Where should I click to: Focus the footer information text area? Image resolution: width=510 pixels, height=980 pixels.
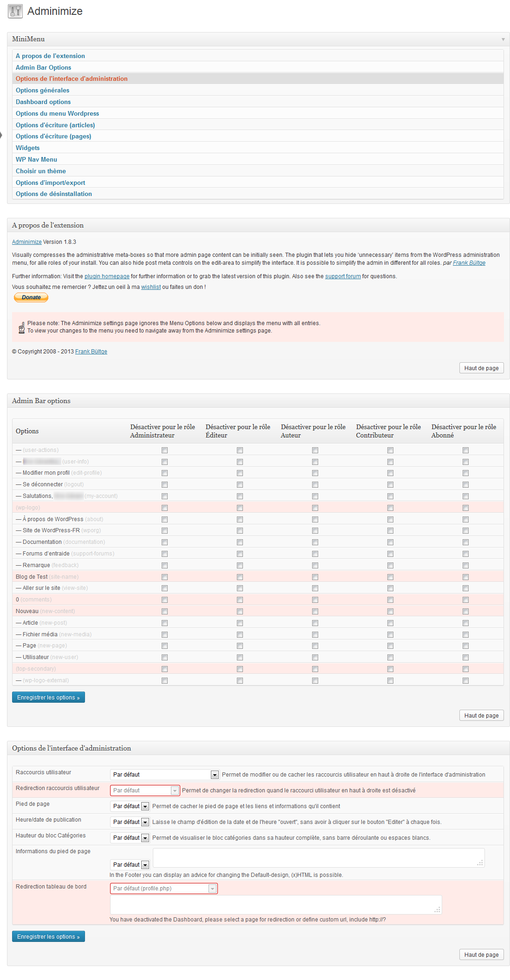coord(319,857)
